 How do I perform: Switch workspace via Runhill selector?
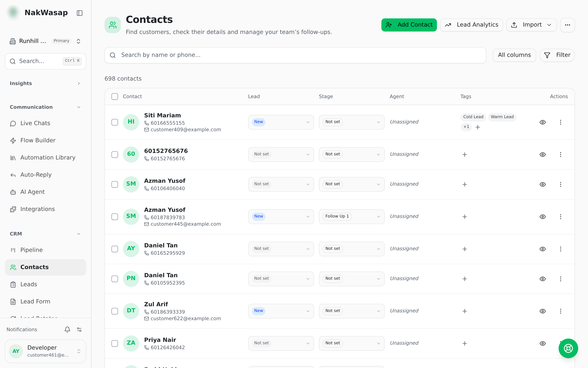click(x=46, y=41)
